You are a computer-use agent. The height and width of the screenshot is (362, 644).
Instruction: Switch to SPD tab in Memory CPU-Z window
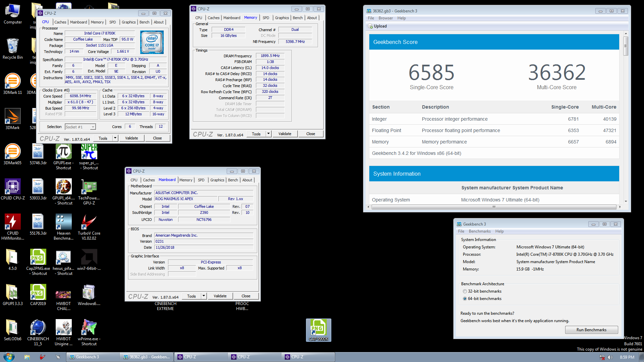266,18
